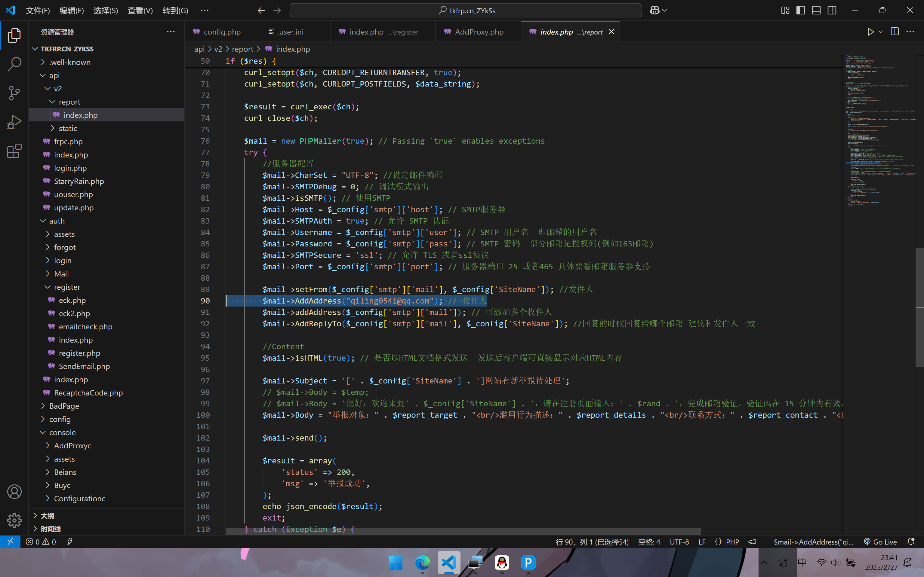
Task: Open the Extensions view
Action: 14,151
